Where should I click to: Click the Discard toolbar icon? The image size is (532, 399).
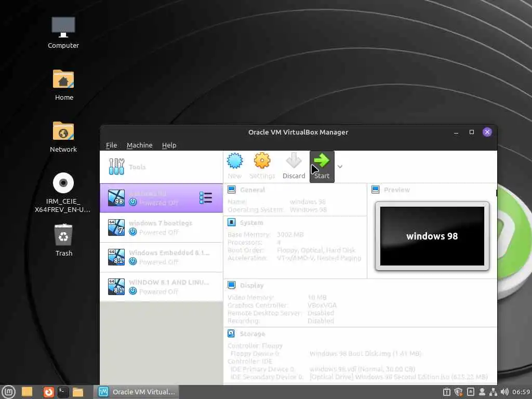pyautogui.click(x=294, y=161)
